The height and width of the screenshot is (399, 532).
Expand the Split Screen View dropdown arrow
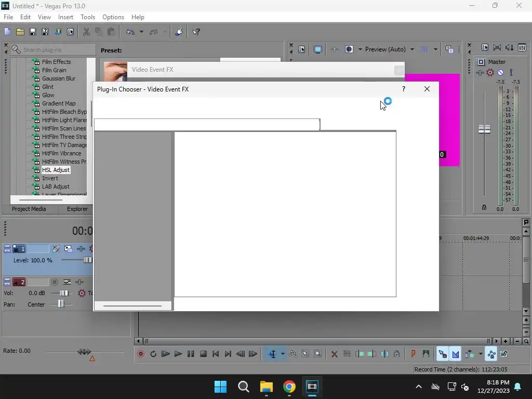[x=360, y=49]
